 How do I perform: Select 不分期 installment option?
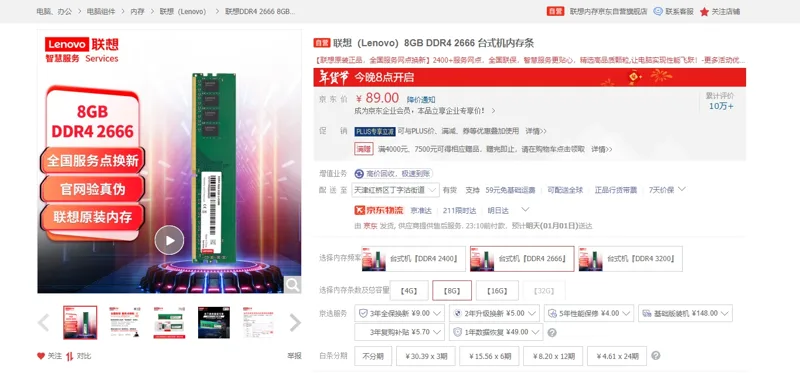[x=373, y=356]
